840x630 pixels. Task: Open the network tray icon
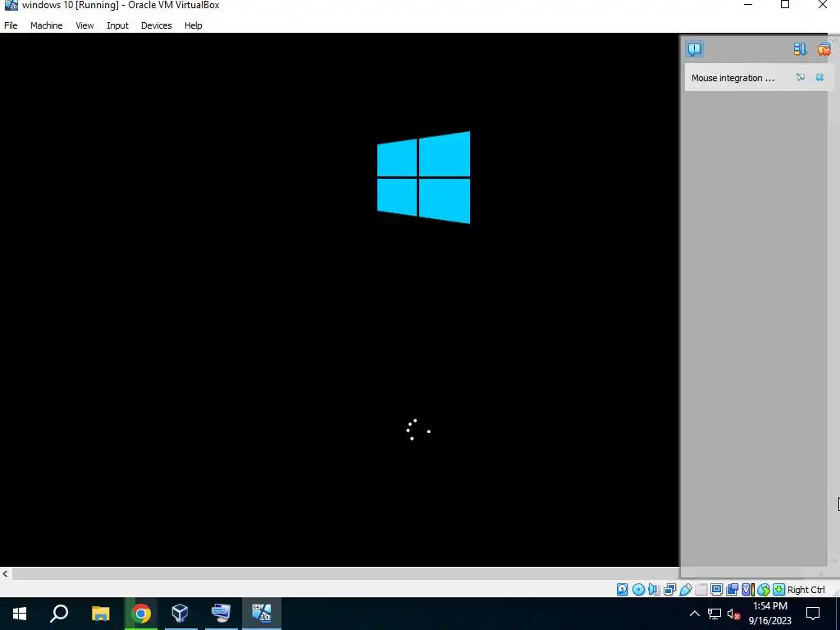(x=714, y=614)
